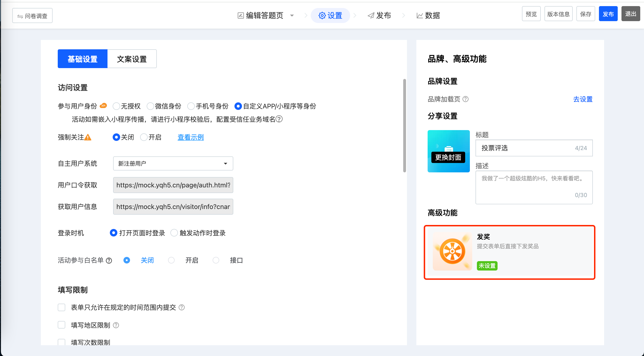Viewport: 644px width, 356px height.
Task: Open the 查看示例 link
Action: (191, 137)
